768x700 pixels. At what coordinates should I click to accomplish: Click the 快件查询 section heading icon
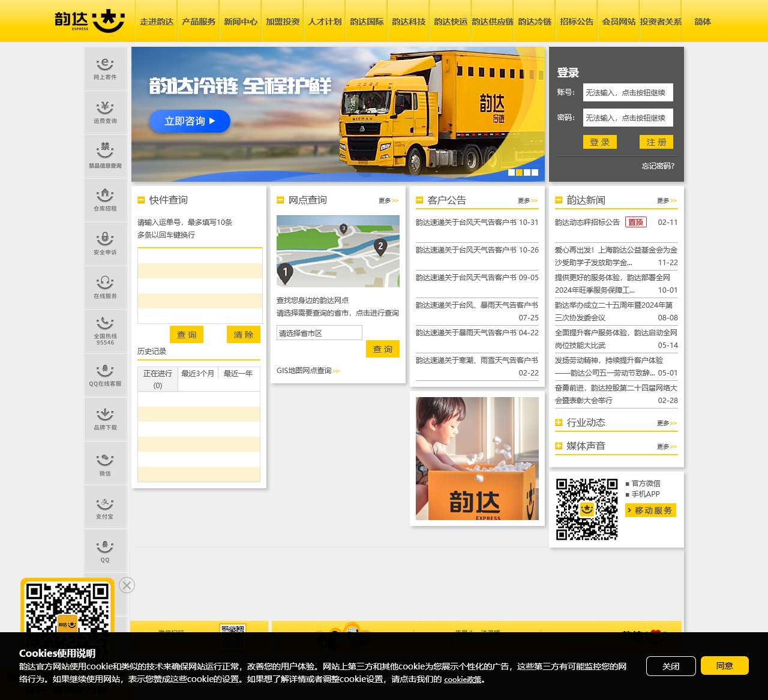click(x=141, y=200)
